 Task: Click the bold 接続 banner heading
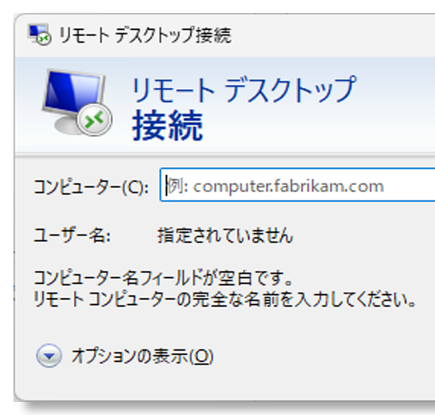[168, 126]
